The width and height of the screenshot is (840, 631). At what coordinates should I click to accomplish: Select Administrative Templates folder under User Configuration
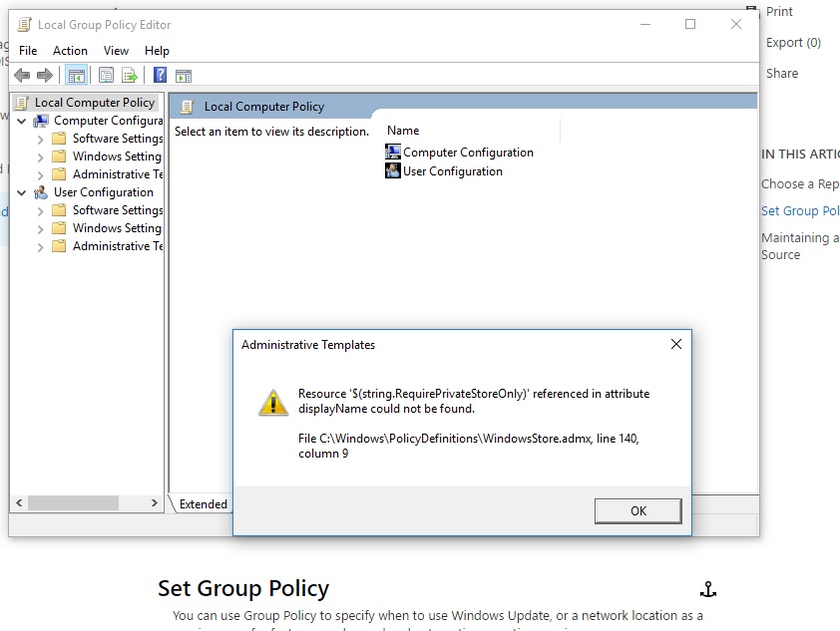118,246
